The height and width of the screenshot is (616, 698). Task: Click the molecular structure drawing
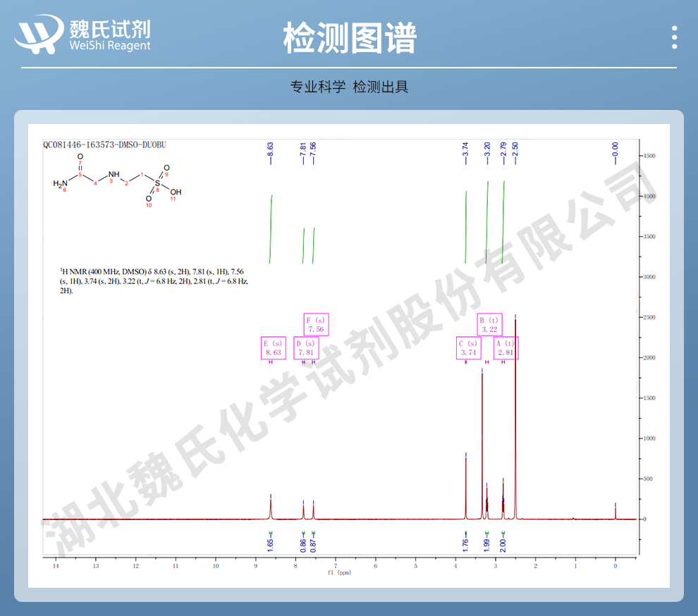click(x=117, y=180)
